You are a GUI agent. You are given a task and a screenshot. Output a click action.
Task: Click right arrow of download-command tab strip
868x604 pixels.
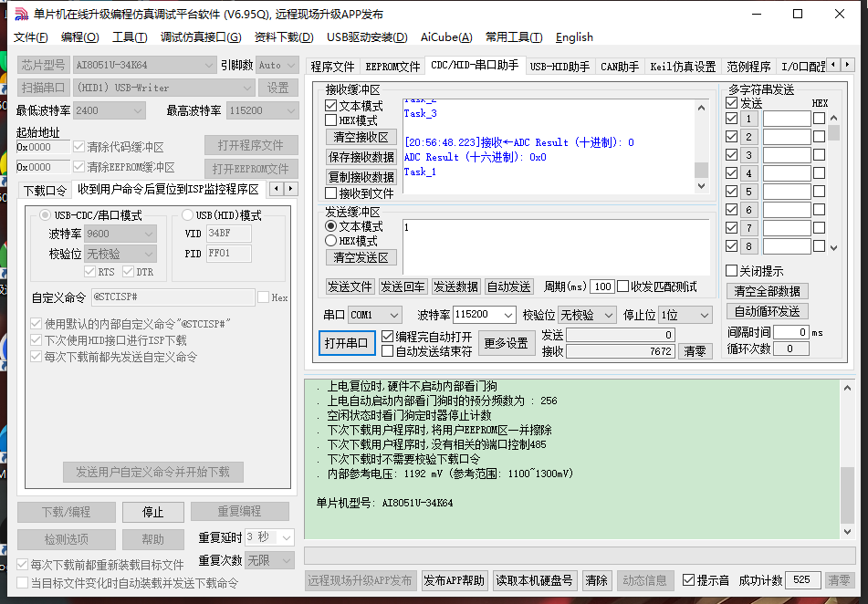pos(290,189)
